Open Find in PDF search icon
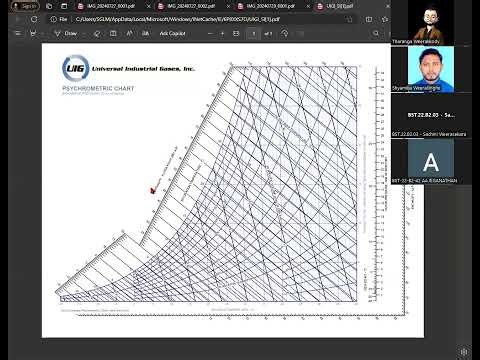This screenshot has width=480, height=360. coord(376,33)
